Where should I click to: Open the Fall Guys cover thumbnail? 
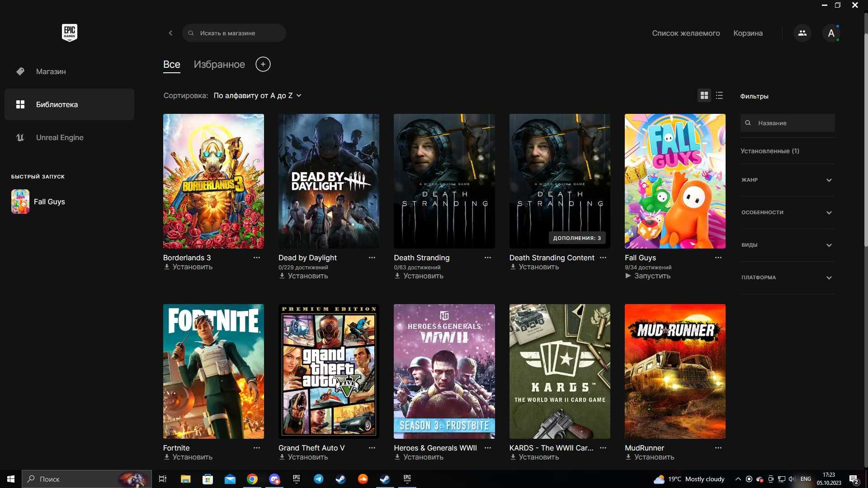pos(675,181)
